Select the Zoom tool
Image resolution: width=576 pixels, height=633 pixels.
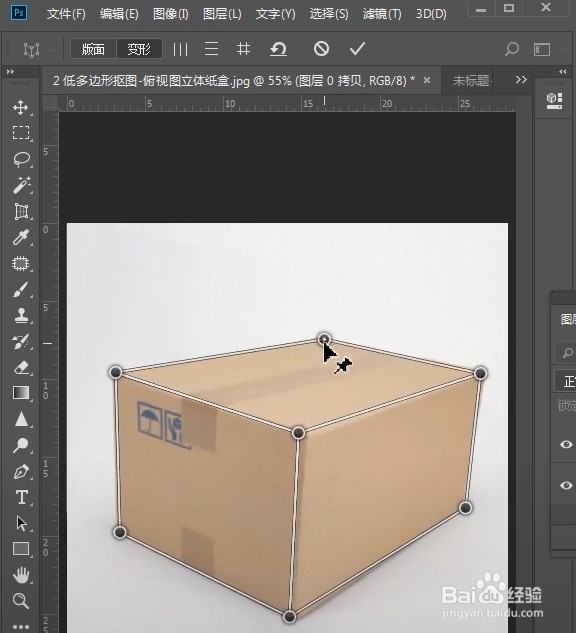(x=21, y=601)
